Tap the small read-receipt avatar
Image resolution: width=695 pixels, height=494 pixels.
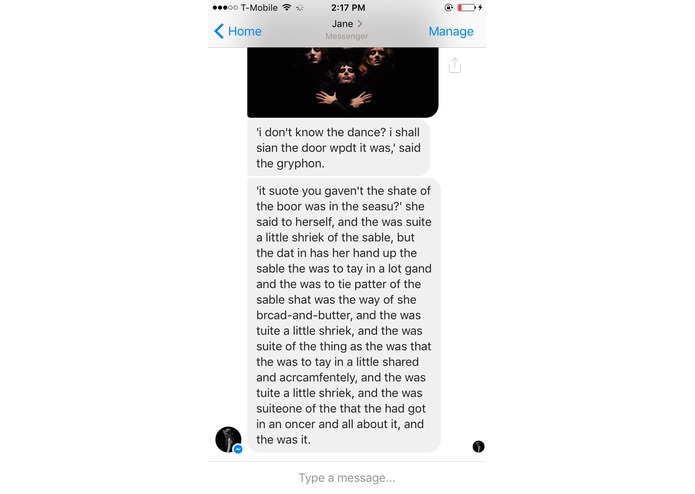point(478,446)
